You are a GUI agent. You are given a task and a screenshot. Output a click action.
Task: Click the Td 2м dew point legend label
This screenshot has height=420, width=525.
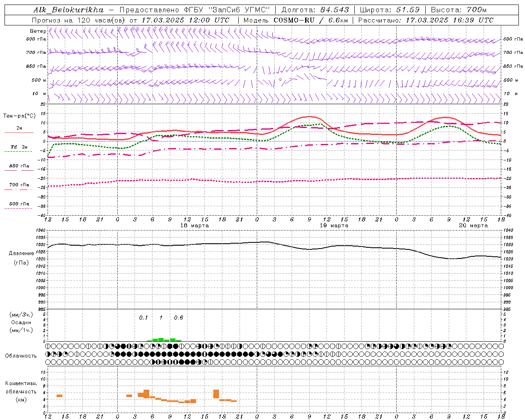pos(19,147)
